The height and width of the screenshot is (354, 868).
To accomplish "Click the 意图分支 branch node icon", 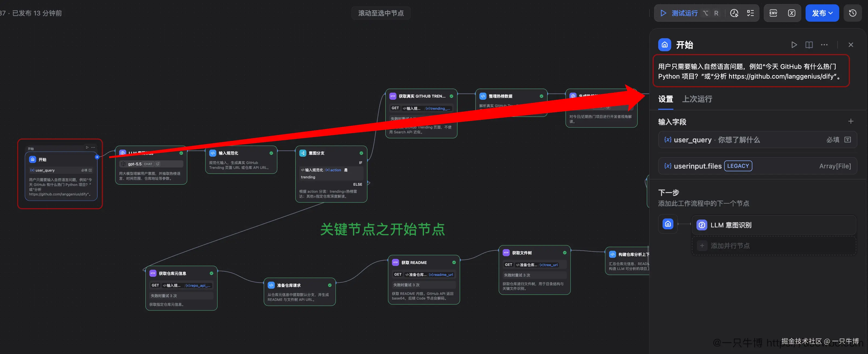I will click(x=303, y=153).
